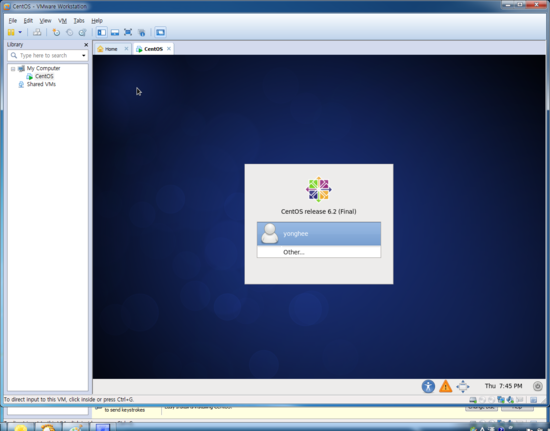Click the Send Ctrl+Alt+Del toolbar icon

point(37,32)
